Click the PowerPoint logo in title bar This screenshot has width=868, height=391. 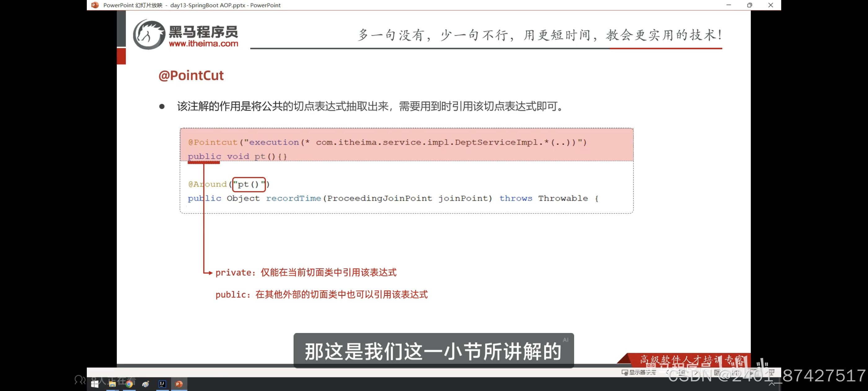95,5
